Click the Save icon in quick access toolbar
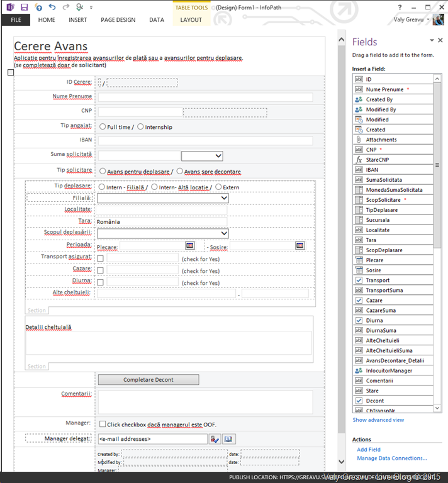This screenshot has height=483, width=448. click(x=24, y=7)
